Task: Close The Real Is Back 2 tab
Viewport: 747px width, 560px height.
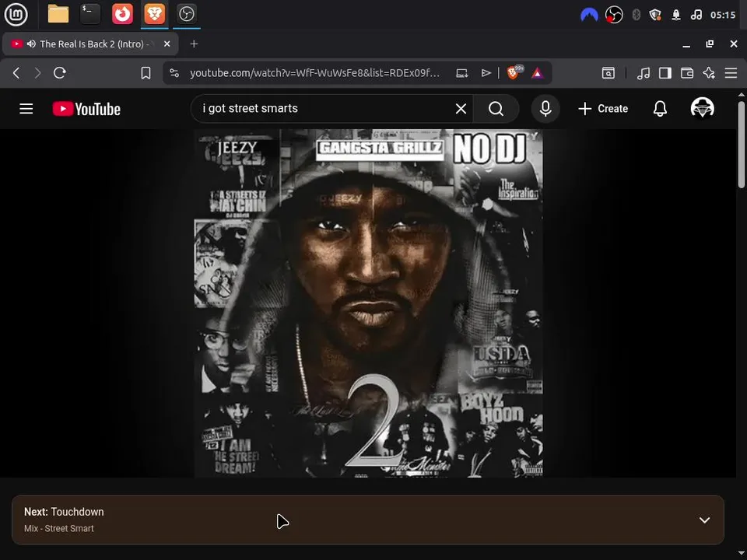Action: [x=167, y=44]
